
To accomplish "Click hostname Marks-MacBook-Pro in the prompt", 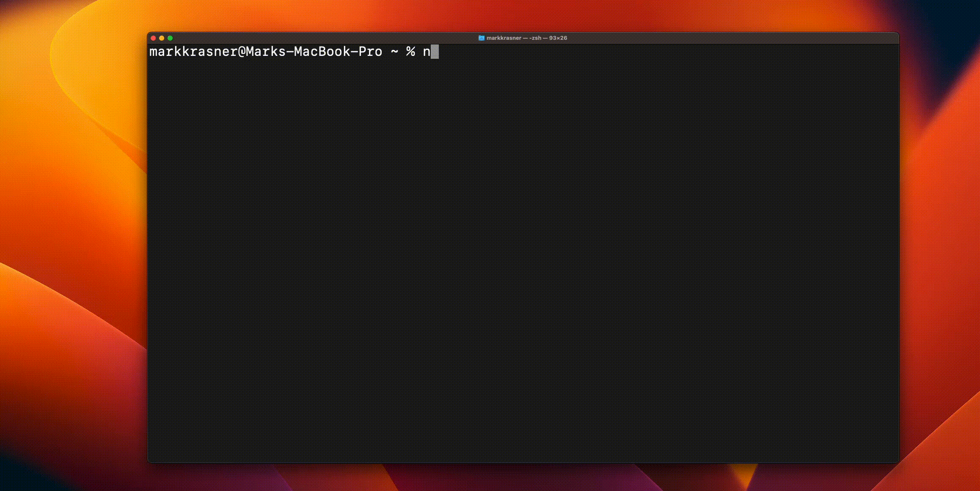I will (314, 52).
